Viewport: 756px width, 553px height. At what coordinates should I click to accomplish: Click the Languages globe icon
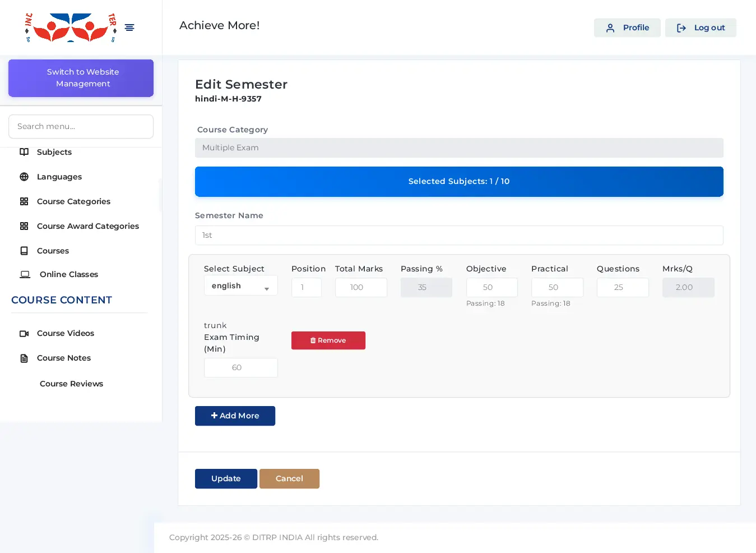(x=24, y=177)
